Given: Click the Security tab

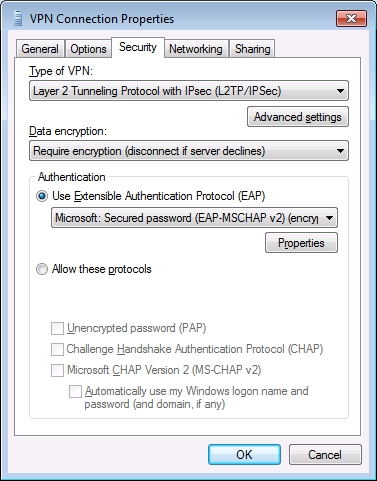Looking at the screenshot, I should 138,47.
